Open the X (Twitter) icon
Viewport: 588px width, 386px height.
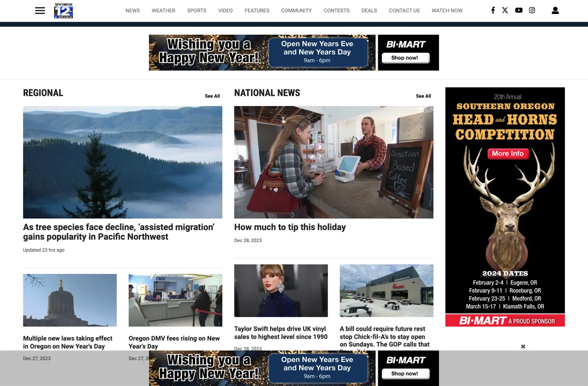[x=505, y=10]
